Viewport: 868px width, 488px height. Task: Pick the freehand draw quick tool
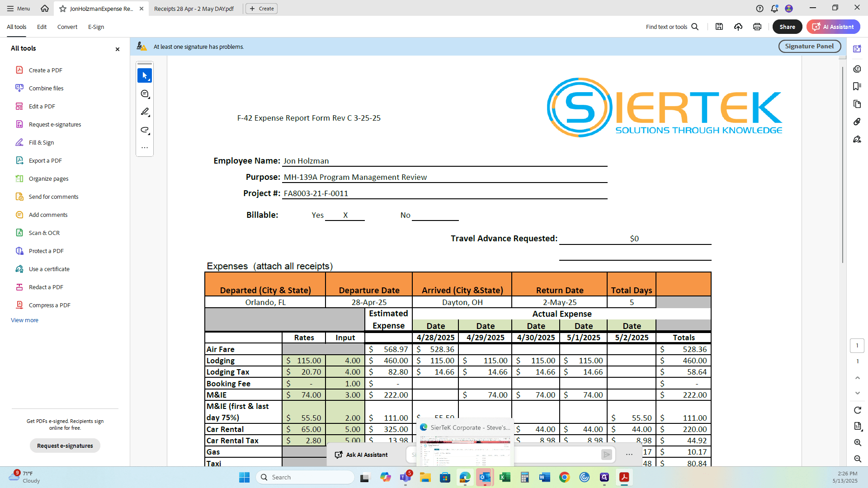coord(145,130)
